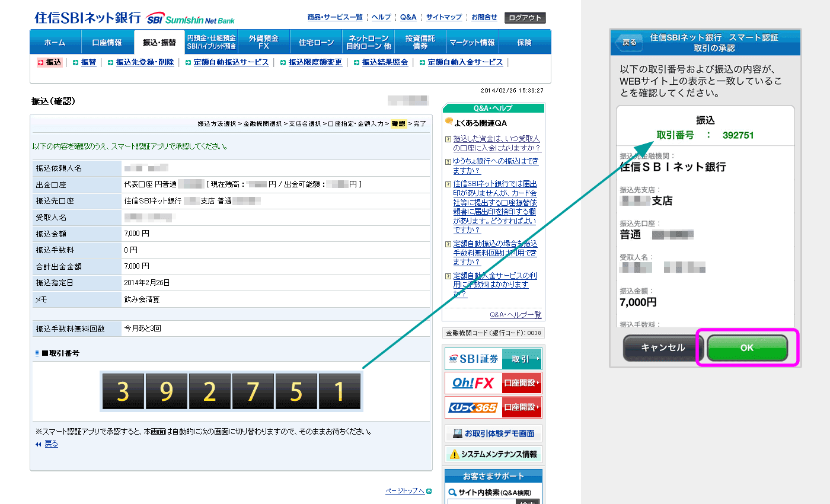
Task: Open FAQ about 振込した資金 入金 timing
Action: [x=497, y=143]
